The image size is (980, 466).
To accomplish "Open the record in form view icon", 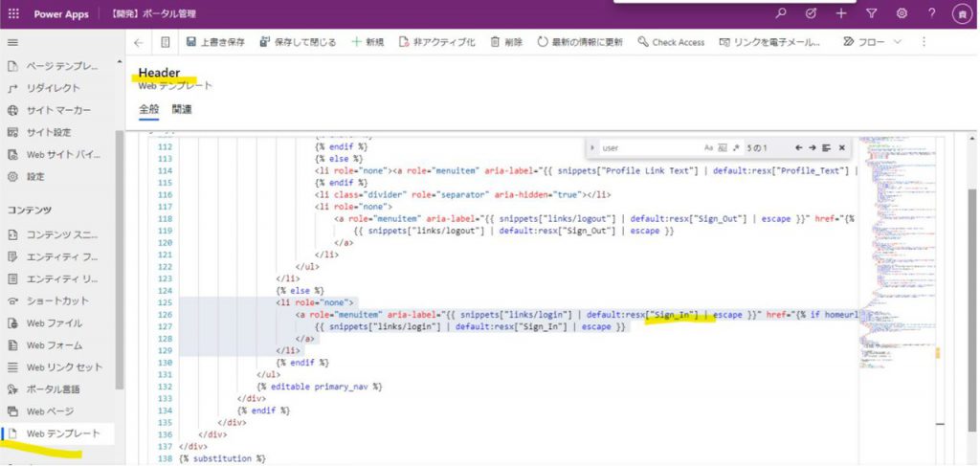I will pyautogui.click(x=165, y=42).
